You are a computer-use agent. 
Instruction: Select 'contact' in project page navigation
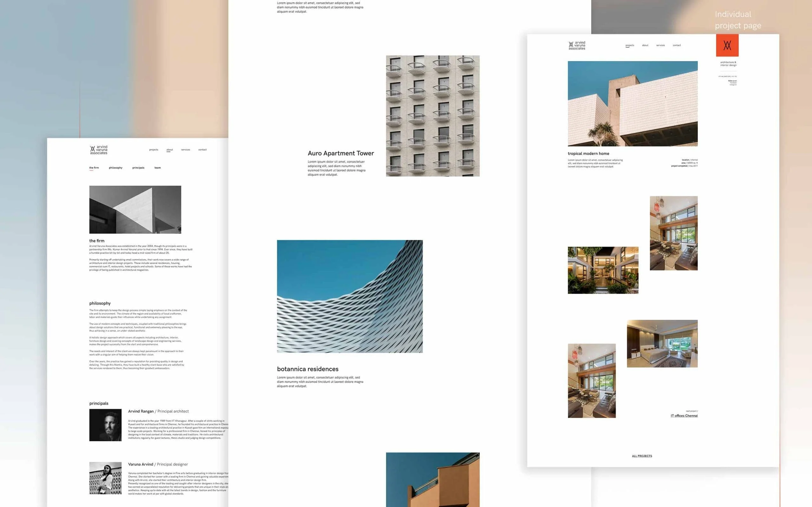click(677, 45)
